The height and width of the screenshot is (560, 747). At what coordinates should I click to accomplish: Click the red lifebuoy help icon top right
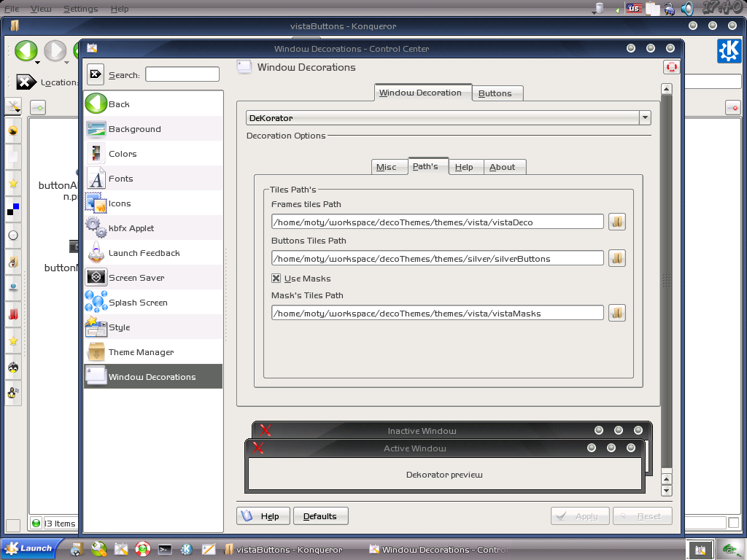[671, 67]
